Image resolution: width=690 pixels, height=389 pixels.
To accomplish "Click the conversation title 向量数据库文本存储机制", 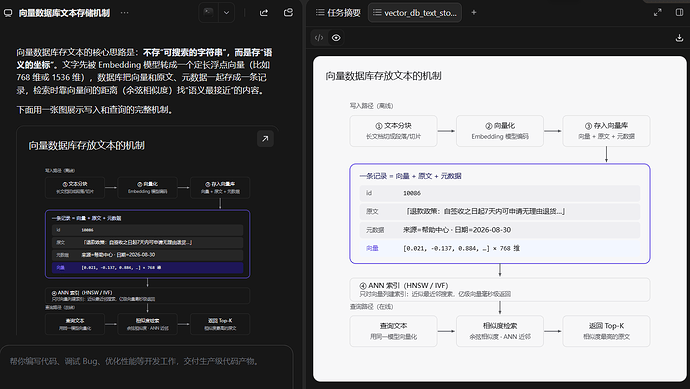I will 64,13.
